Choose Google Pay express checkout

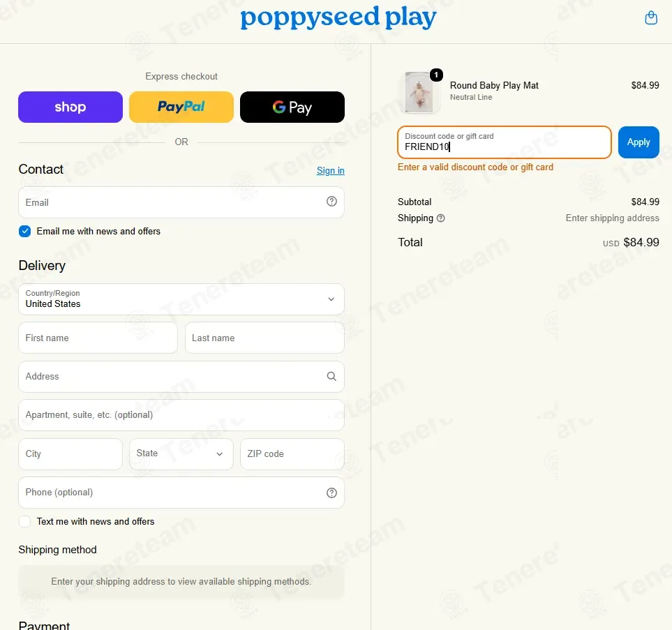(x=292, y=107)
